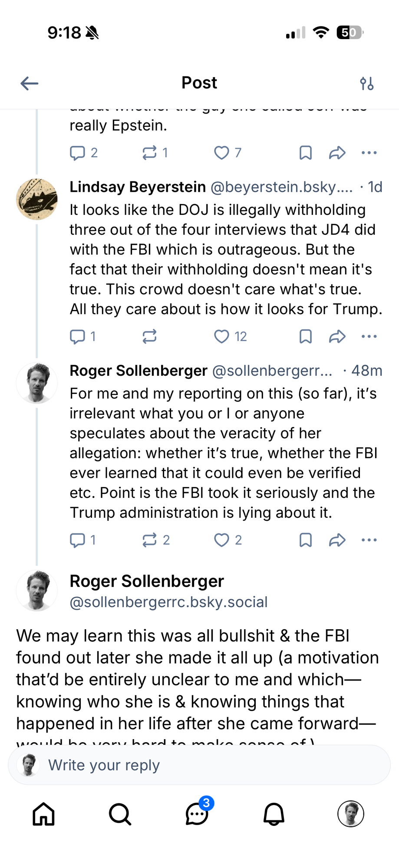
Task: Open more options on the Epstein post
Action: coord(369,153)
